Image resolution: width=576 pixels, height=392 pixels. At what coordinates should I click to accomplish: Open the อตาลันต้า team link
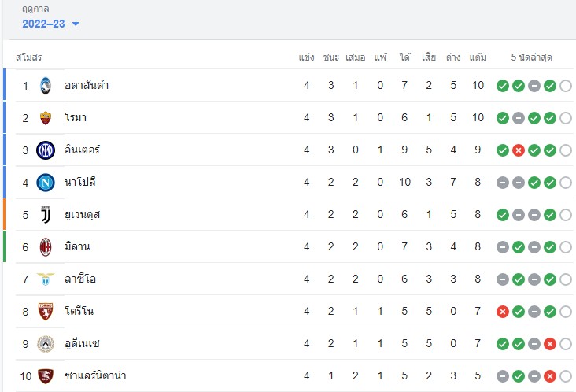click(x=87, y=85)
